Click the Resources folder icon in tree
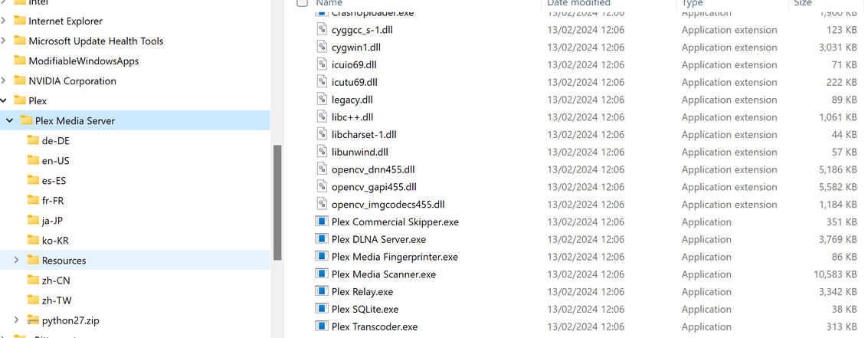 [33, 260]
